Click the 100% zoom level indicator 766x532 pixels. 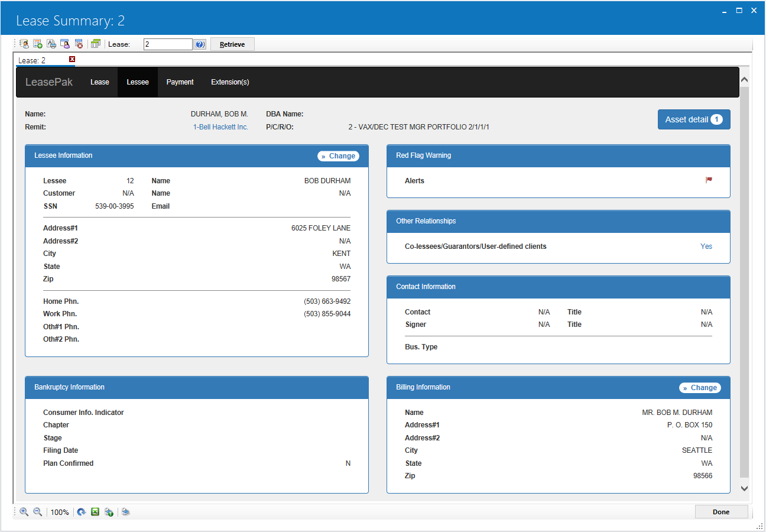point(60,512)
